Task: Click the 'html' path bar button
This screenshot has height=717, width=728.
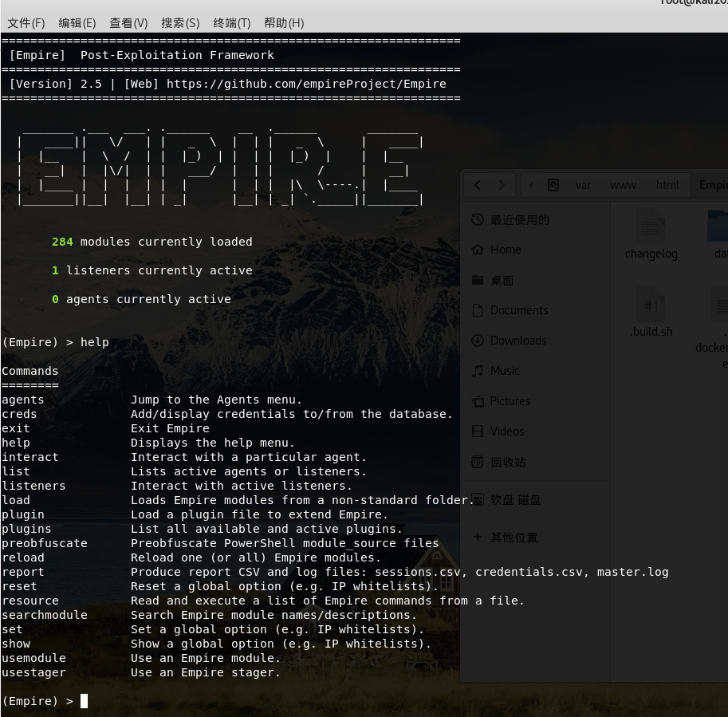Action: [x=667, y=185]
